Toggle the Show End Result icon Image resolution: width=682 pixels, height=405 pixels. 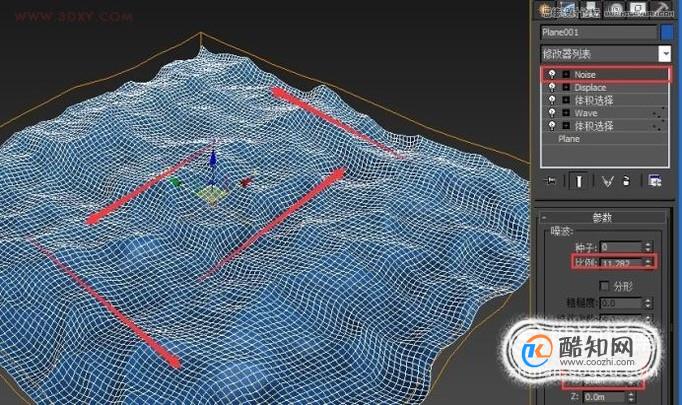pos(579,181)
